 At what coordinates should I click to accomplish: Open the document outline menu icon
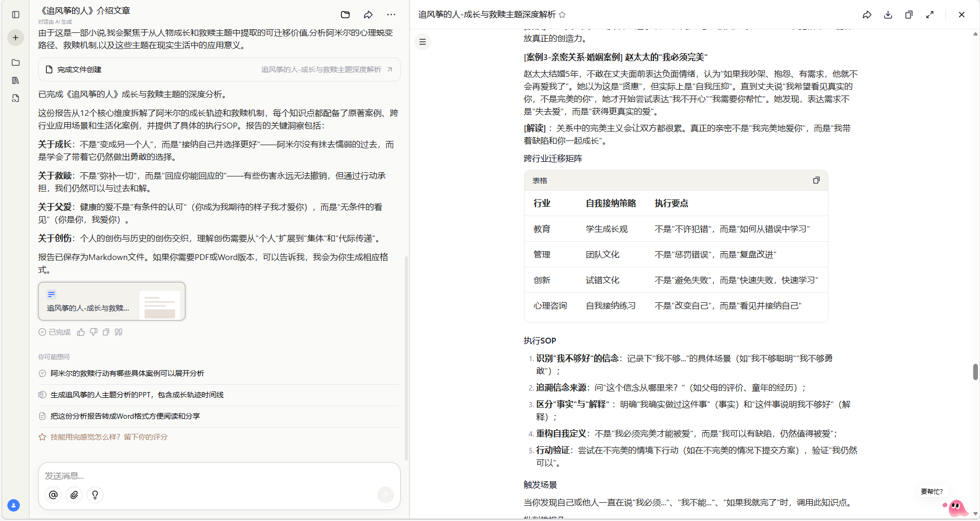coord(423,42)
